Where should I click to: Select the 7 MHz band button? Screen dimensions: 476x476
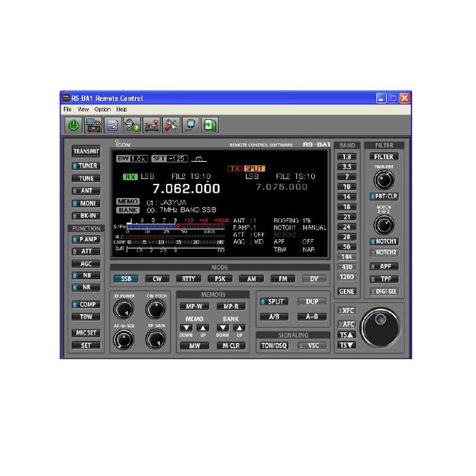tap(347, 177)
